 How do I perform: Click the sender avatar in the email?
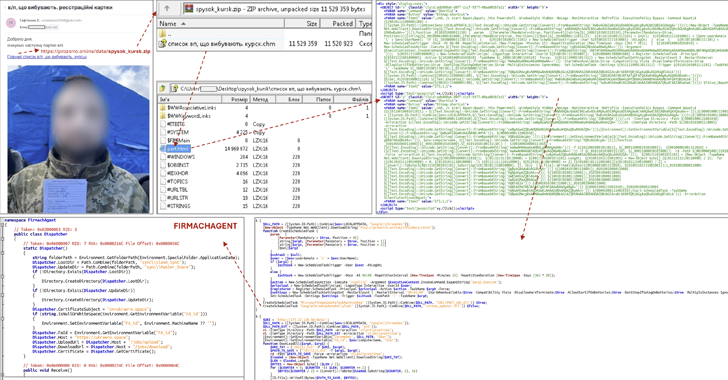[x=10, y=23]
